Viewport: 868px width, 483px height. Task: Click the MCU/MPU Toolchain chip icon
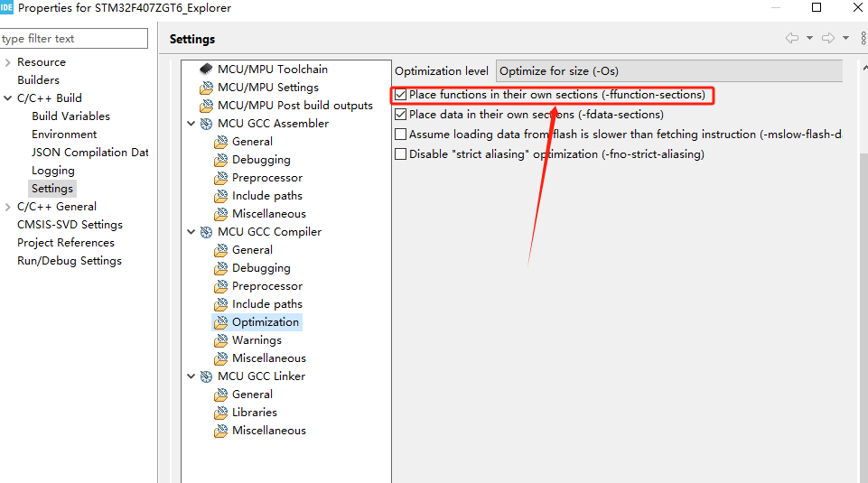[x=206, y=70]
